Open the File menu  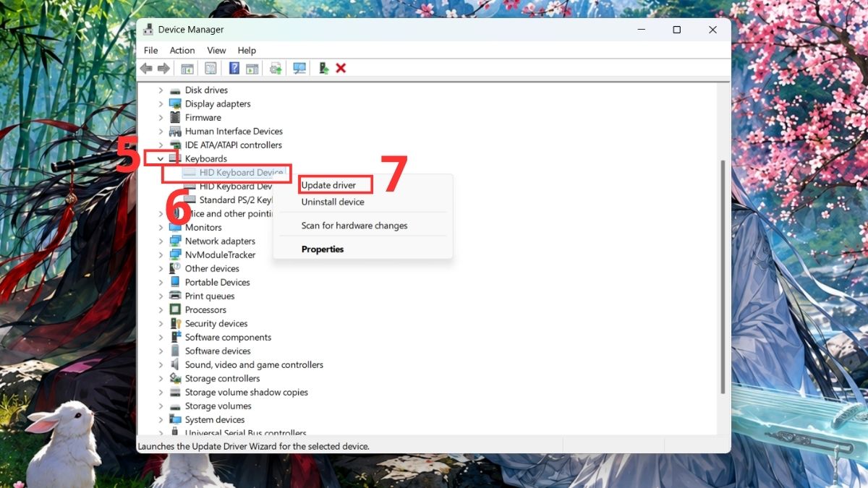[x=150, y=50]
